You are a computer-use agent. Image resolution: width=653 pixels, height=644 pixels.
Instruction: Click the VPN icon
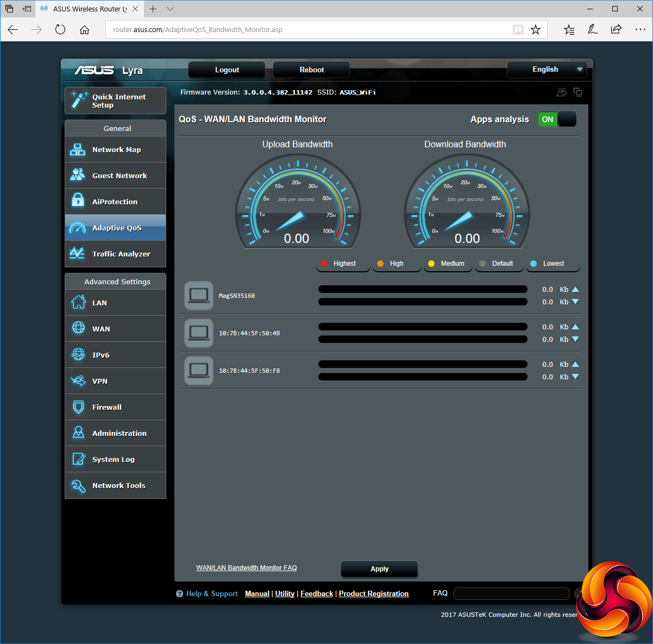coord(78,381)
